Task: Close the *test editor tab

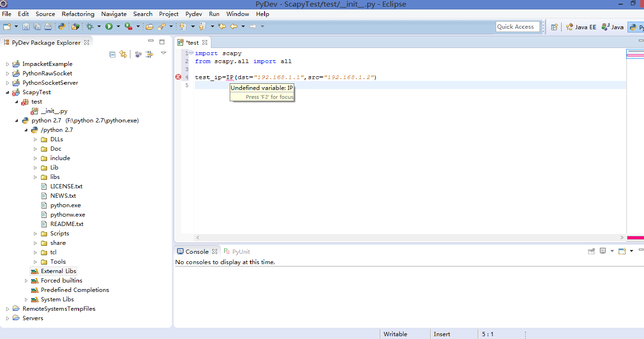Action: click(205, 42)
